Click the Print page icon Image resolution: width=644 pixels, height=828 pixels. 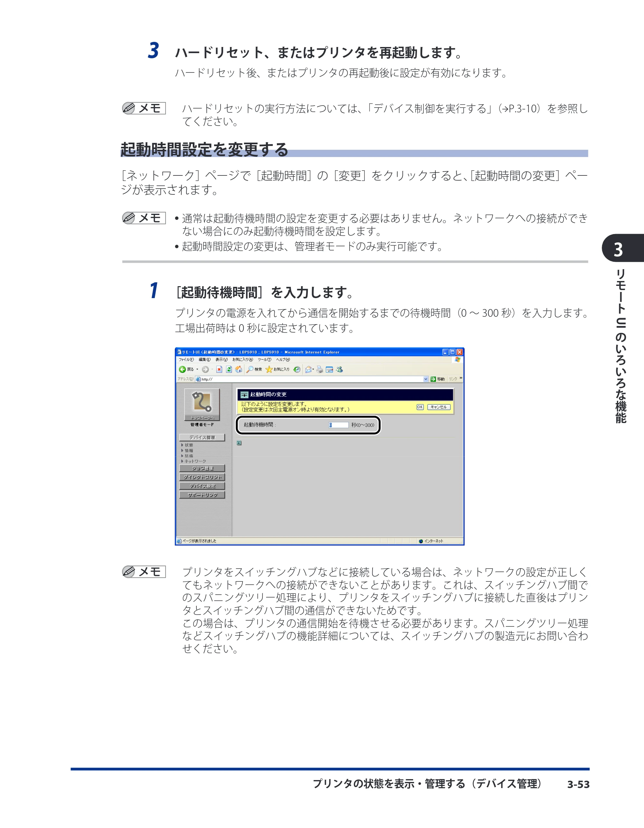pos(320,369)
